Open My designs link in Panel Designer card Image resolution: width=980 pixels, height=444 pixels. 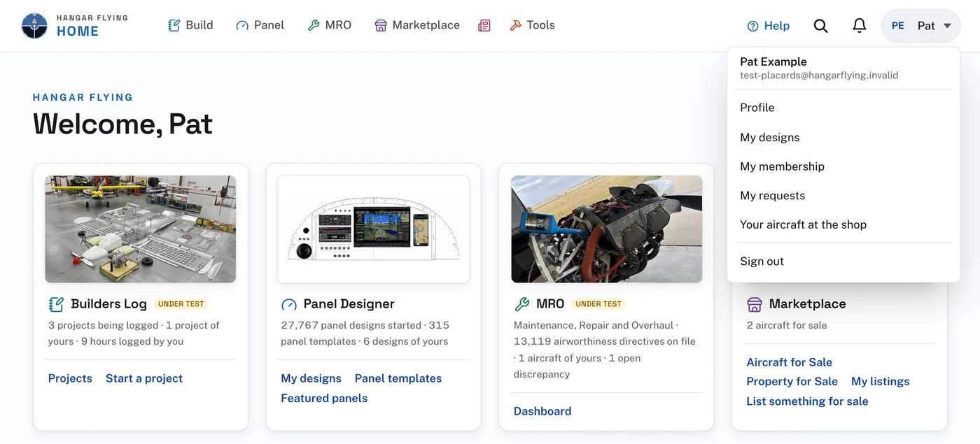(311, 378)
